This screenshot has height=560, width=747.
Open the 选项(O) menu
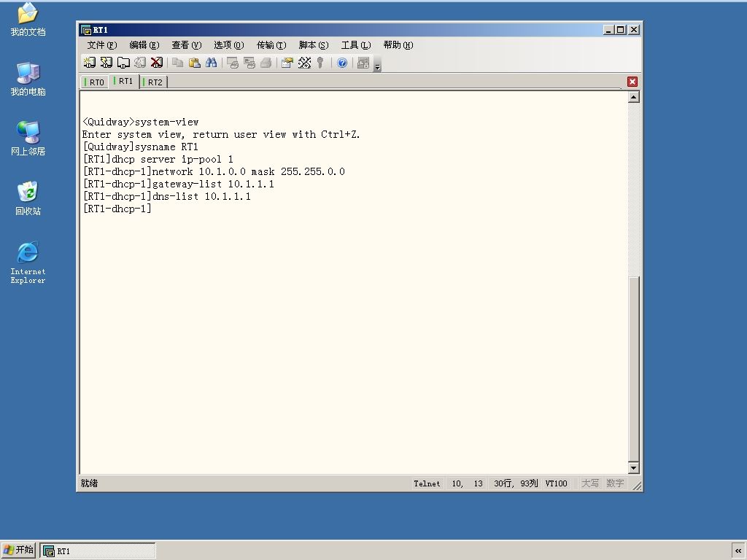coord(228,44)
